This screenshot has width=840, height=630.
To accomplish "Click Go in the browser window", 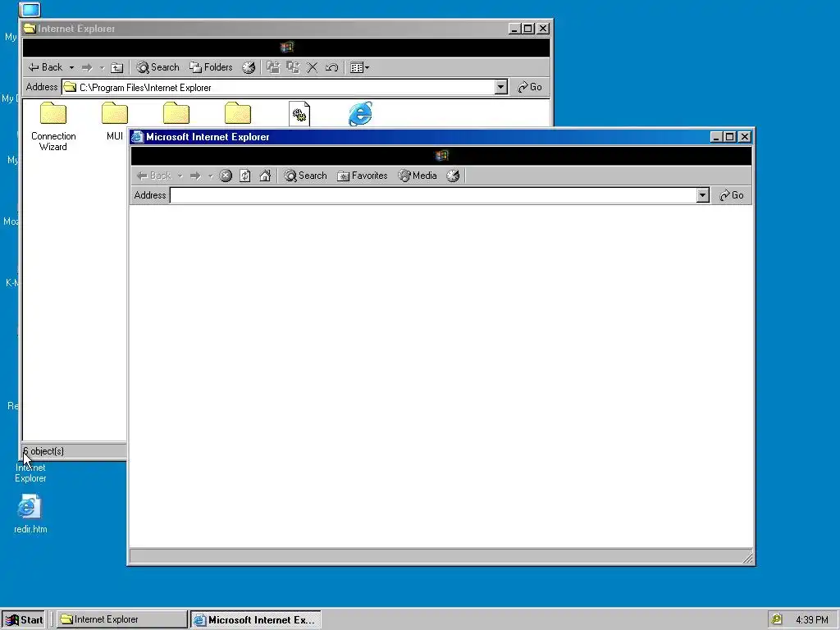I will (x=732, y=195).
